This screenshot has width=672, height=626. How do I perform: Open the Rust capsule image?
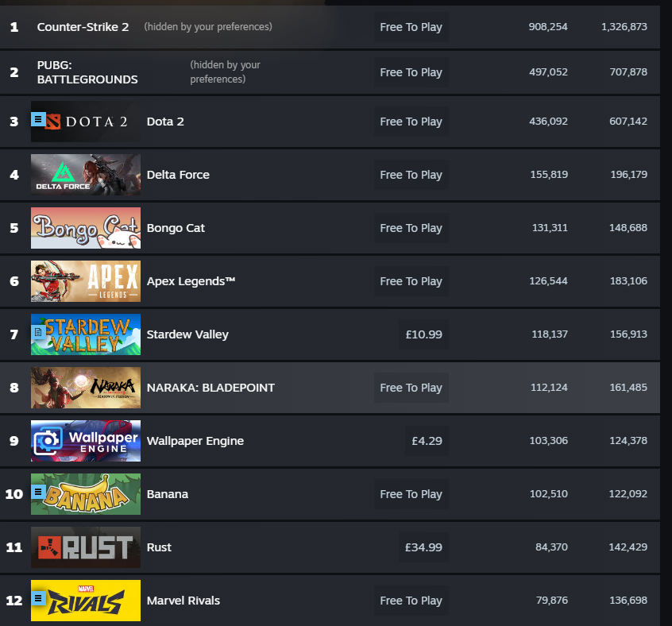[86, 547]
